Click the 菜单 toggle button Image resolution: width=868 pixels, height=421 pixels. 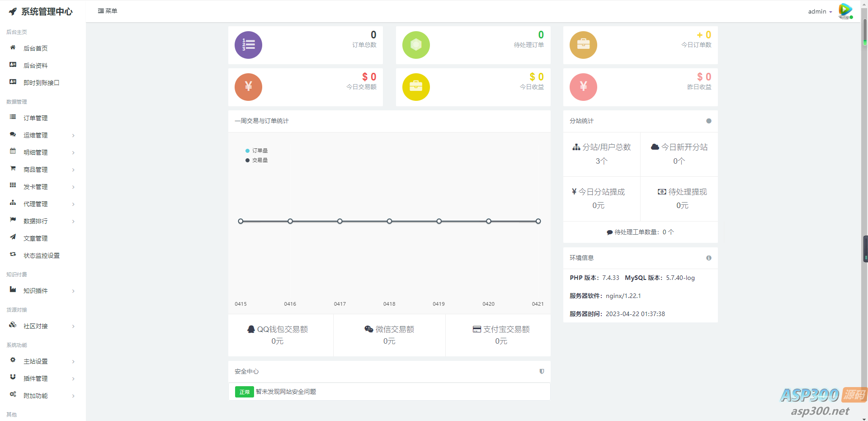[x=108, y=11]
